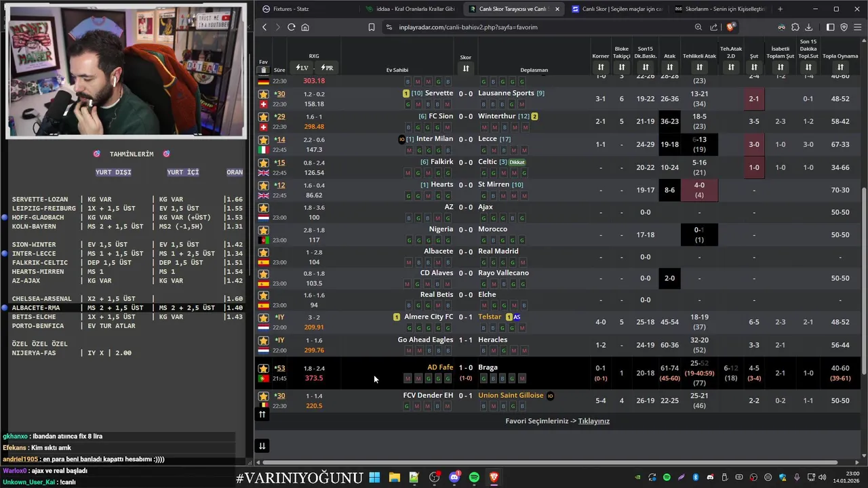
Task: Sort by Son15 Dk.Baskı column
Action: [646, 67]
